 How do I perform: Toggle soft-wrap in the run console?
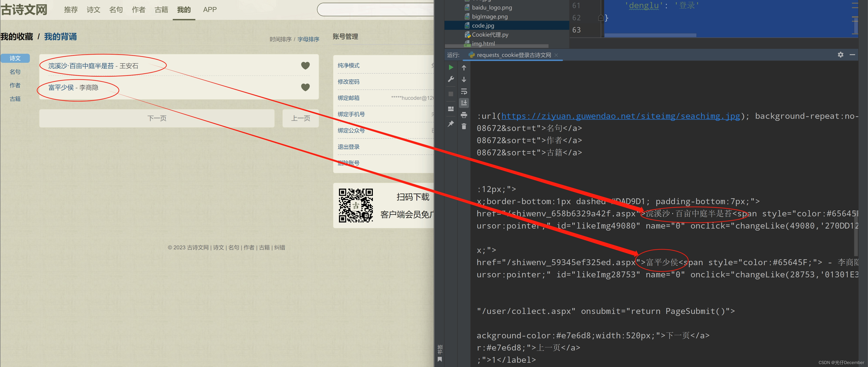point(464,91)
